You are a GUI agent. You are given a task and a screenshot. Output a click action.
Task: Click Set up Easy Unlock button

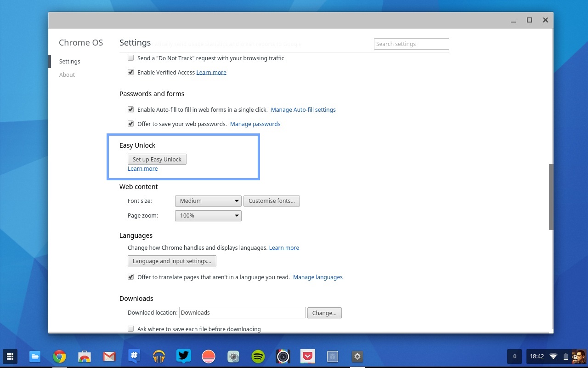tap(157, 160)
